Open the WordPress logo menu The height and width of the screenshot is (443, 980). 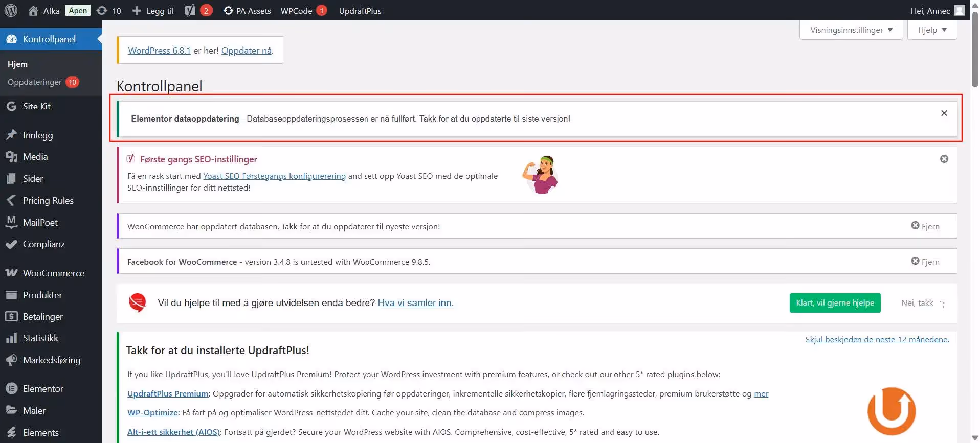11,10
